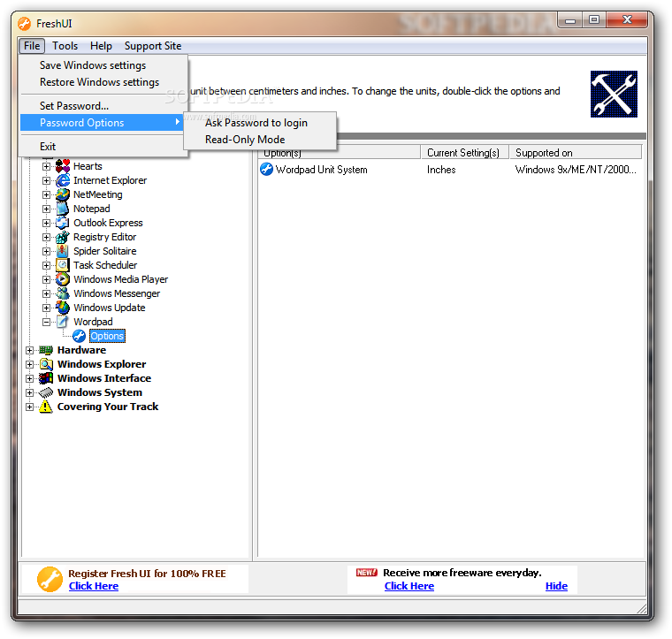The width and height of the screenshot is (672, 639).
Task: Sort by Current Setting(s) column header
Action: click(464, 153)
